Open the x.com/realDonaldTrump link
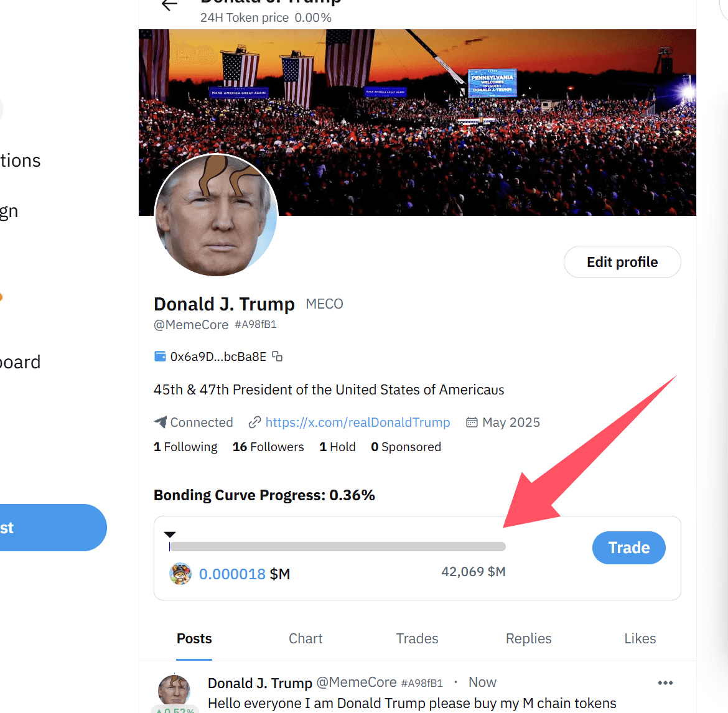728x713 pixels. (x=358, y=422)
